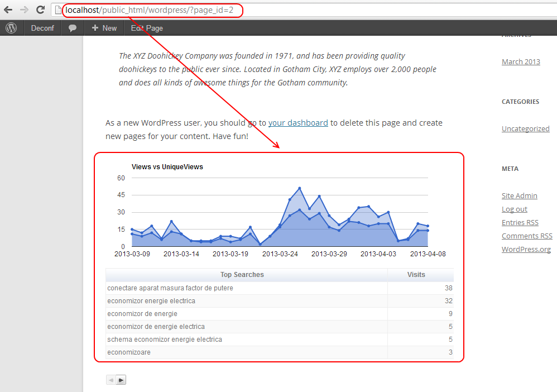The image size is (557, 392).
Task: Click the browser forward arrow
Action: (24, 10)
